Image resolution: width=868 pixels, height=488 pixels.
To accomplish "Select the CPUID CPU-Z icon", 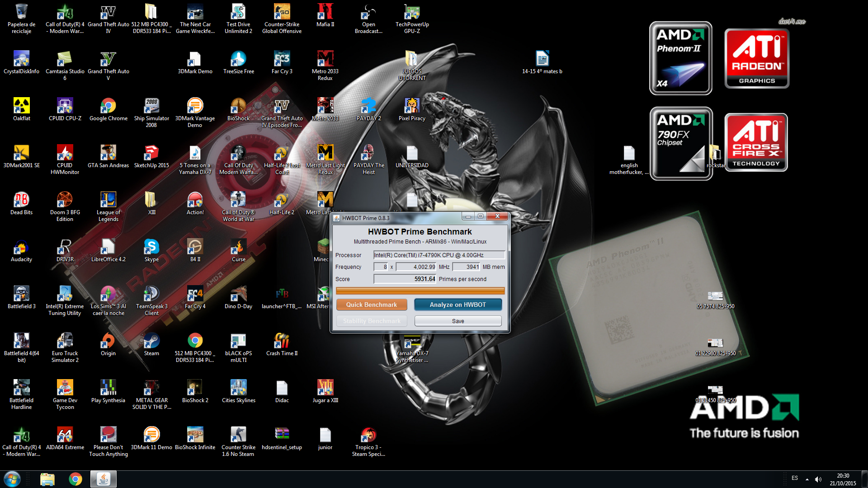I will (x=65, y=109).
